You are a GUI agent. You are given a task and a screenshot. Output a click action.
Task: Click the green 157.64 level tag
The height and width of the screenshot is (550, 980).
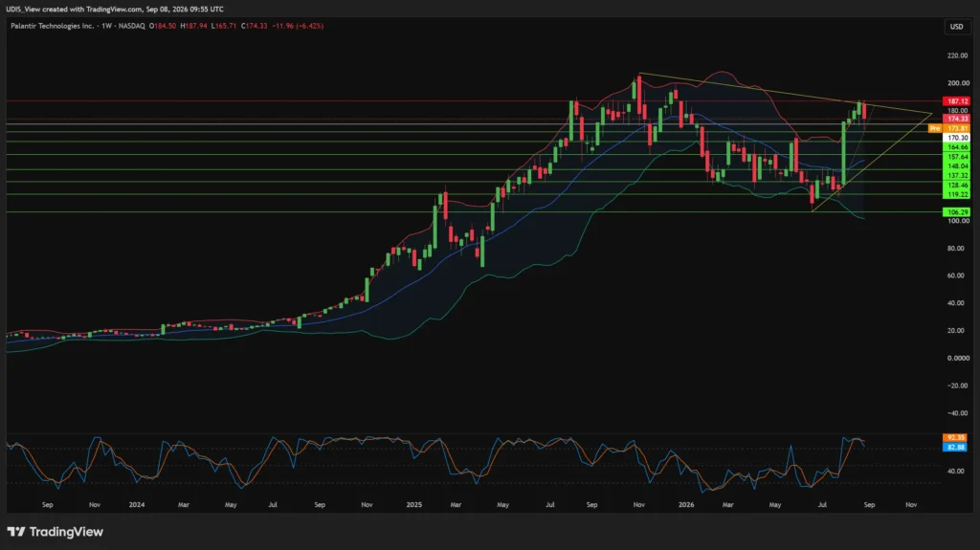(956, 157)
